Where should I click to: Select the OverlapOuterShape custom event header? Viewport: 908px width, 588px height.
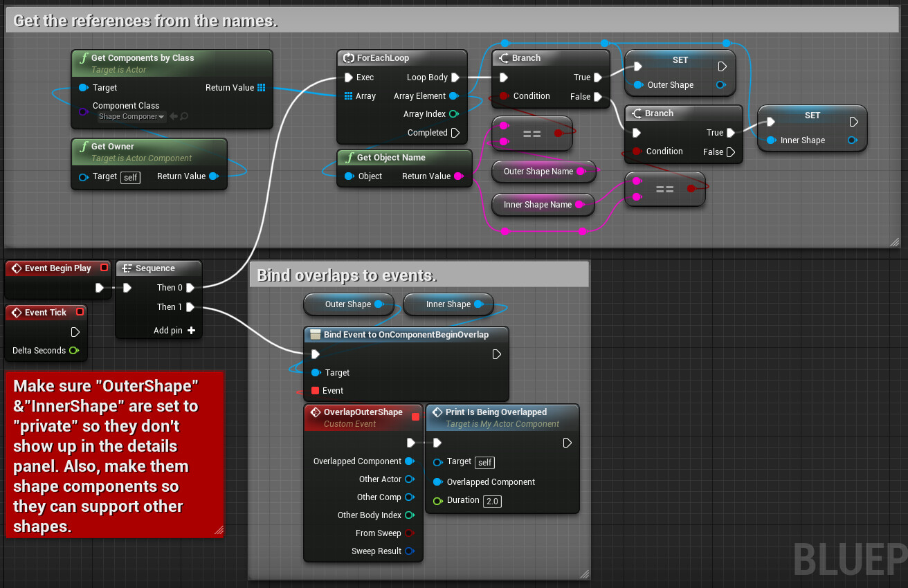coord(363,417)
